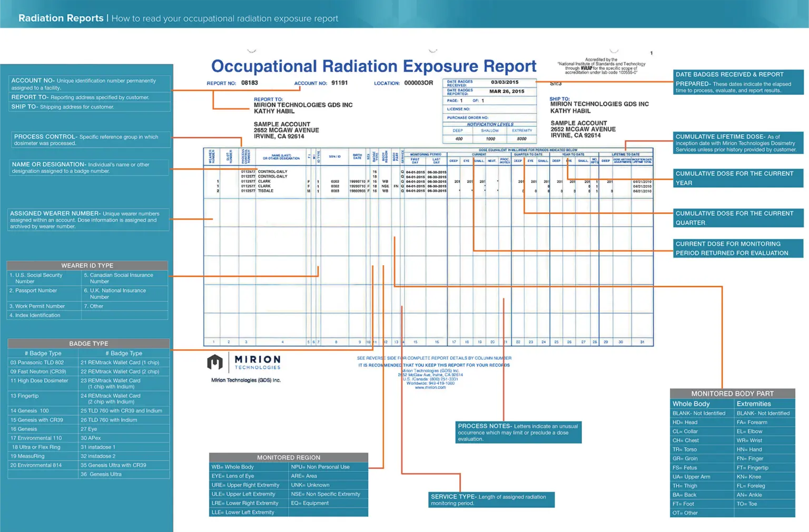Click the 'MONITORED BODY PART' table header
Viewport: 809px width, 532px height.
point(732,394)
